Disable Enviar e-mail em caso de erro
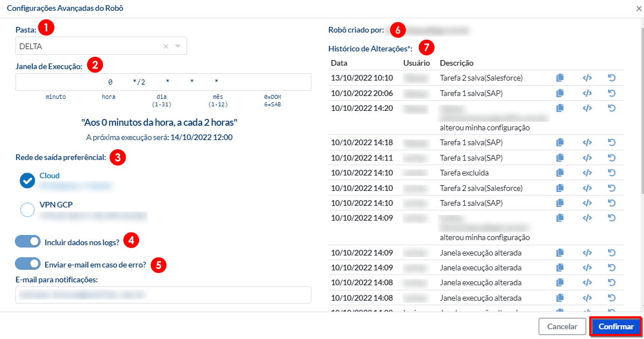This screenshot has width=644, height=339. (28, 264)
